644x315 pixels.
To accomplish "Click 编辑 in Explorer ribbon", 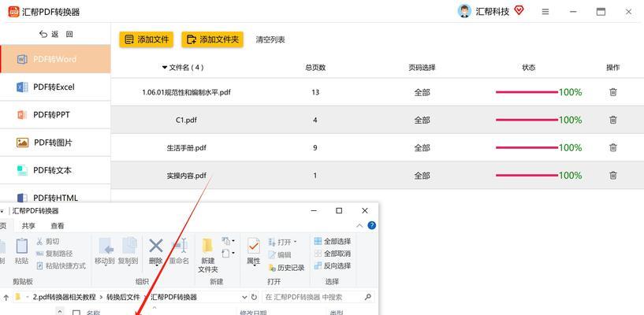I will pos(280,254).
